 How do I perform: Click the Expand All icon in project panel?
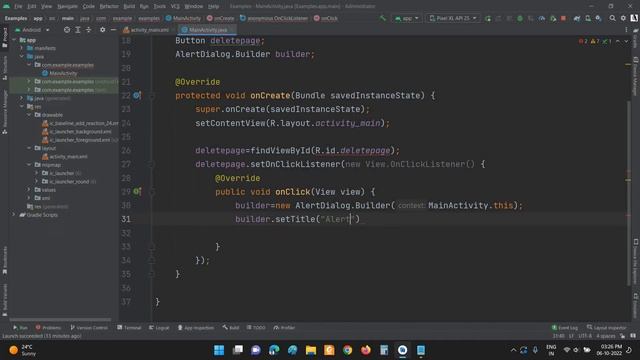[78, 30]
